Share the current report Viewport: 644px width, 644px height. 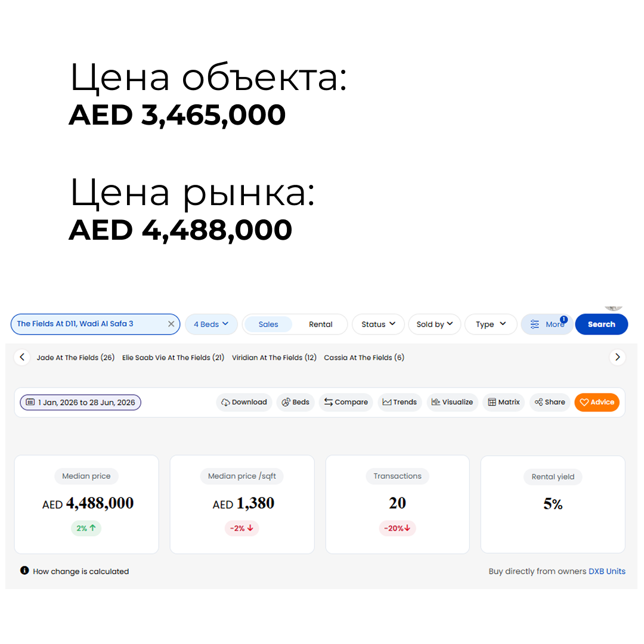click(550, 402)
